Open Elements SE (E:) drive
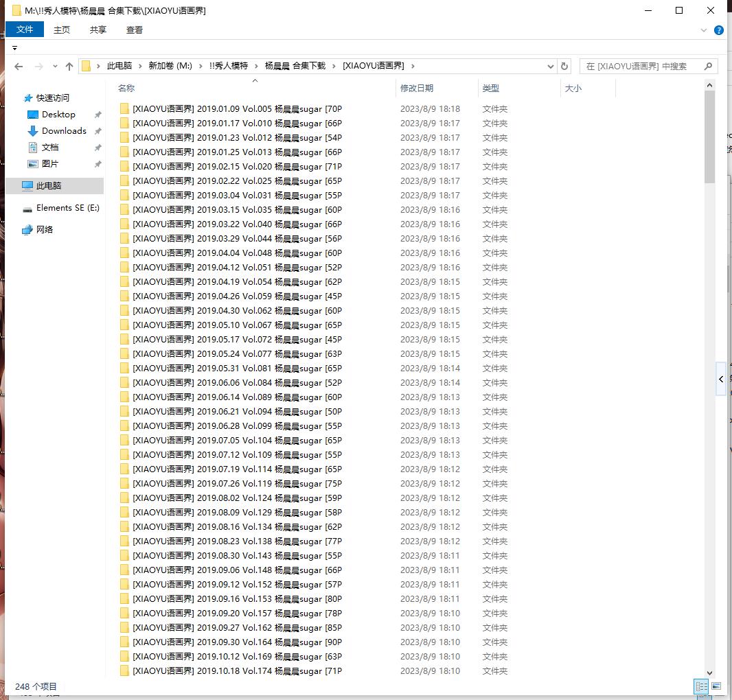The width and height of the screenshot is (732, 700). pyautogui.click(x=68, y=208)
